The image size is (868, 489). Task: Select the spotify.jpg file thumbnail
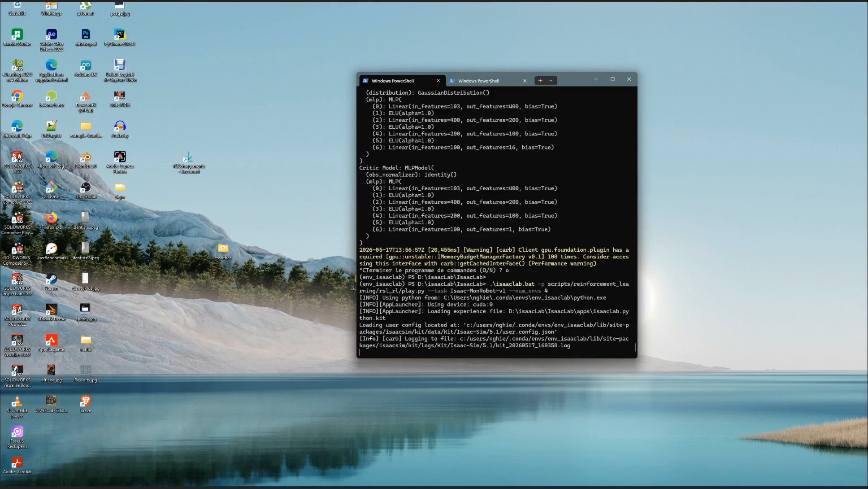point(86,312)
